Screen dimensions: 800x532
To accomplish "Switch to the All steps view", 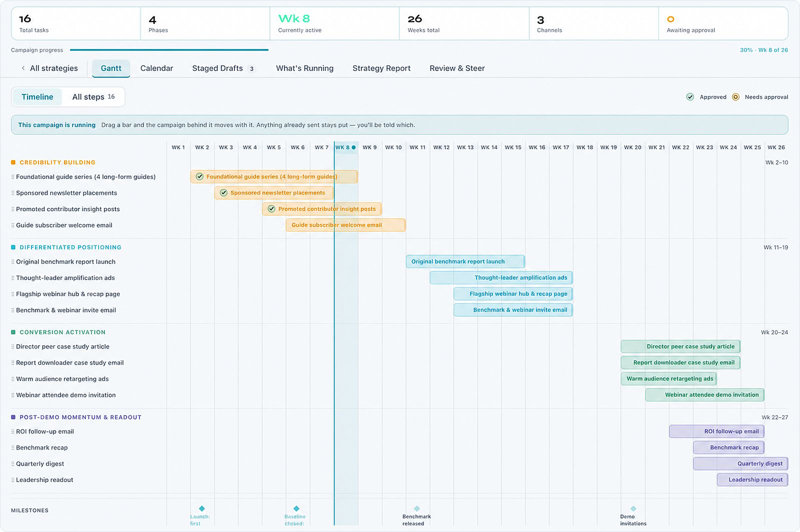I will 93,97.
